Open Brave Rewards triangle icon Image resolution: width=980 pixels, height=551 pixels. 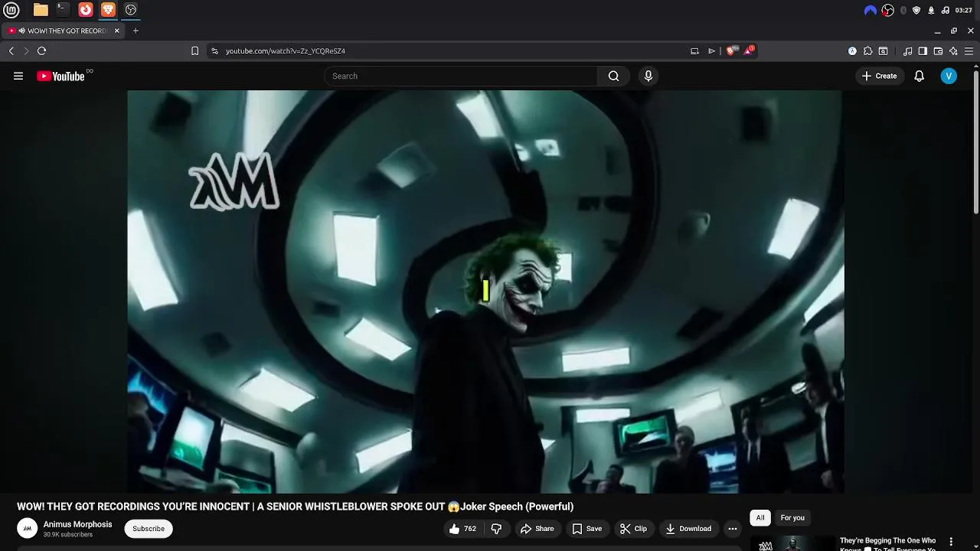[x=749, y=51]
